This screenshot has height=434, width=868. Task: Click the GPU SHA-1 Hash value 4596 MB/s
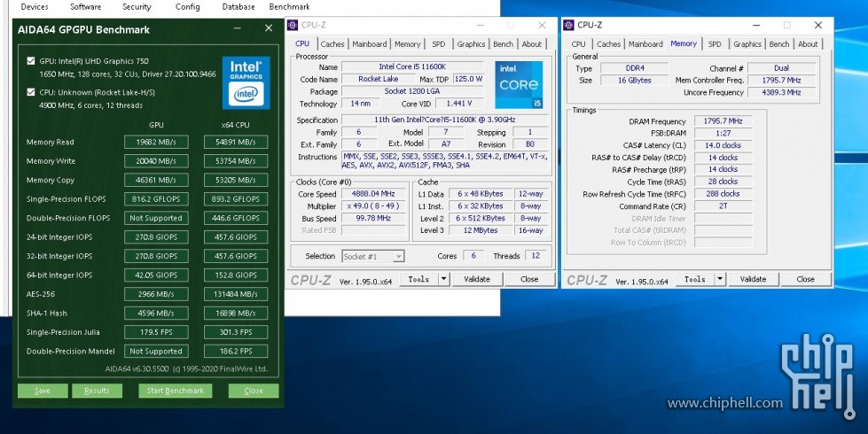pos(156,314)
